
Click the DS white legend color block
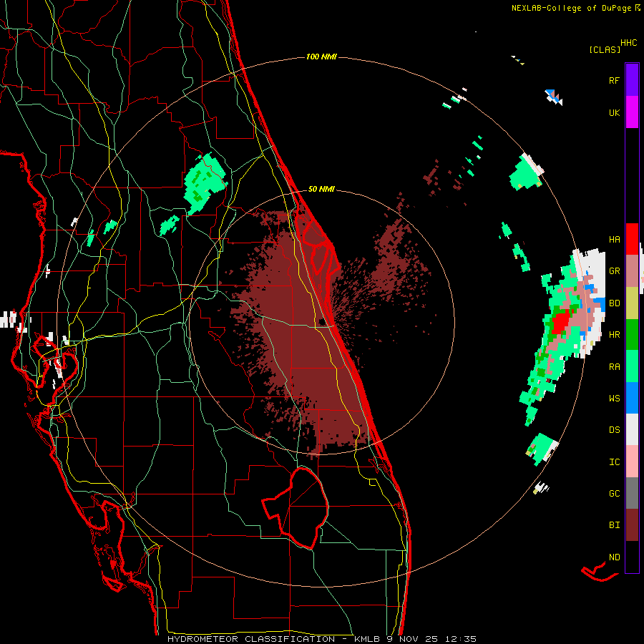(x=632, y=429)
